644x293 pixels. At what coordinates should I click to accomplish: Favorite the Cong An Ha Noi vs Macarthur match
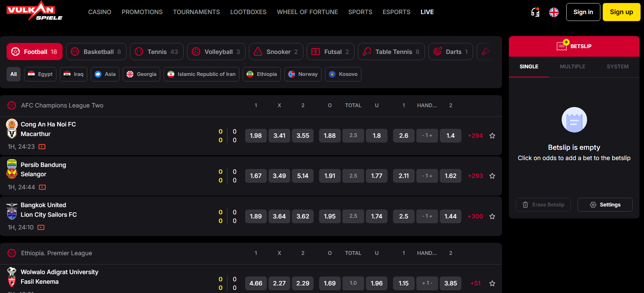pyautogui.click(x=492, y=136)
